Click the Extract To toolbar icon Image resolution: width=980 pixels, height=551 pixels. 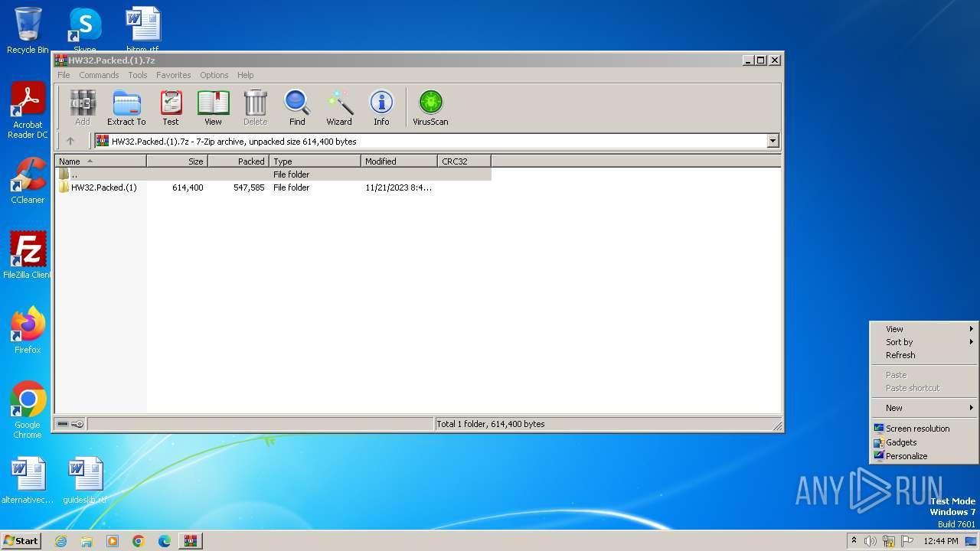point(126,107)
